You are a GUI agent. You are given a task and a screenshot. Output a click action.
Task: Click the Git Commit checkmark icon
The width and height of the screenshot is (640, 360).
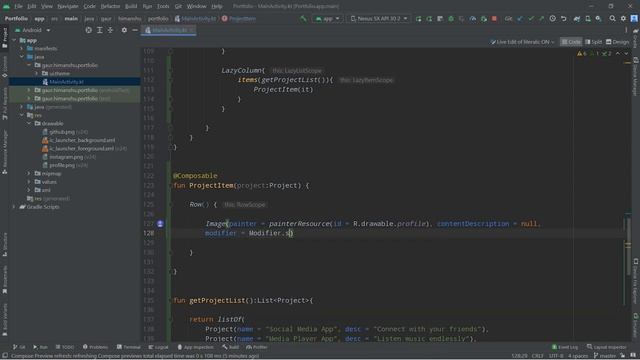(x=531, y=19)
